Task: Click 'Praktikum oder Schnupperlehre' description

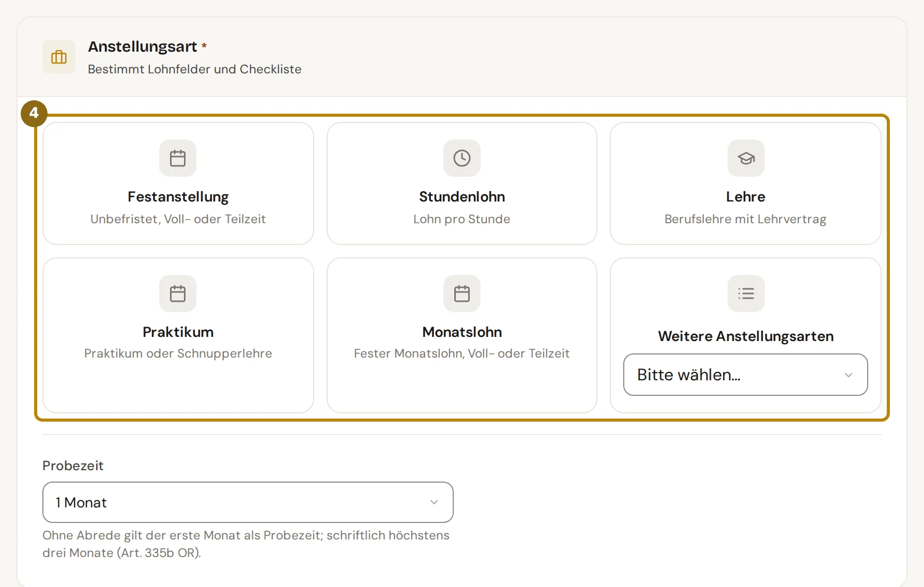Action: pos(178,353)
